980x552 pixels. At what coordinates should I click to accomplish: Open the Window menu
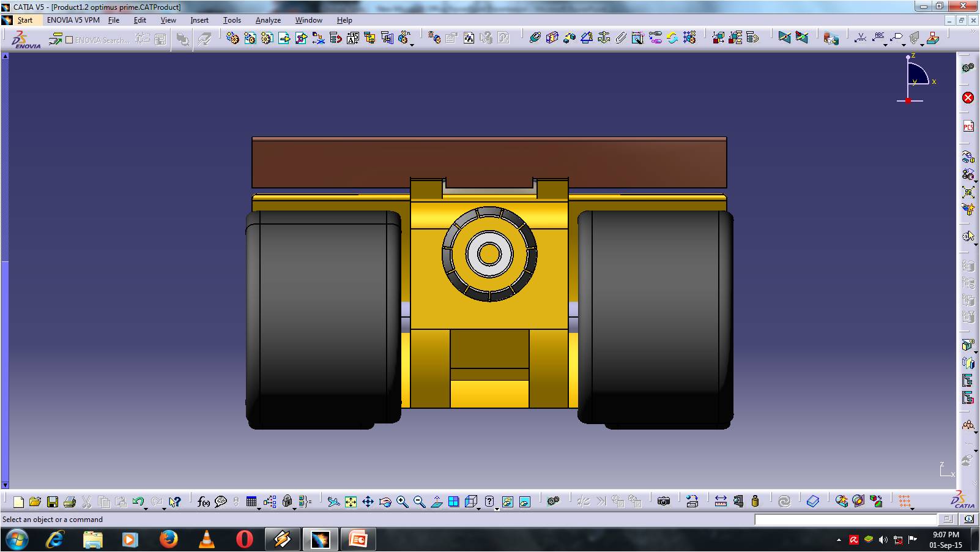tap(309, 20)
